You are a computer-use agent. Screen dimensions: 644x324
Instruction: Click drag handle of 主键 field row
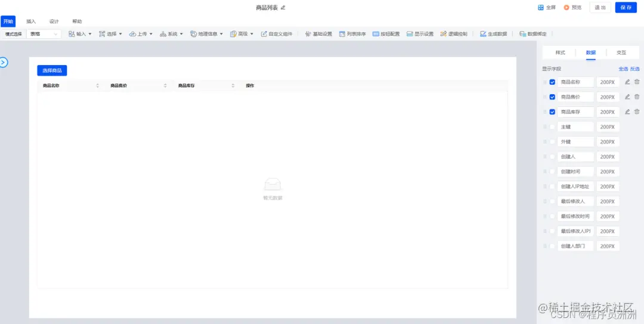point(545,126)
